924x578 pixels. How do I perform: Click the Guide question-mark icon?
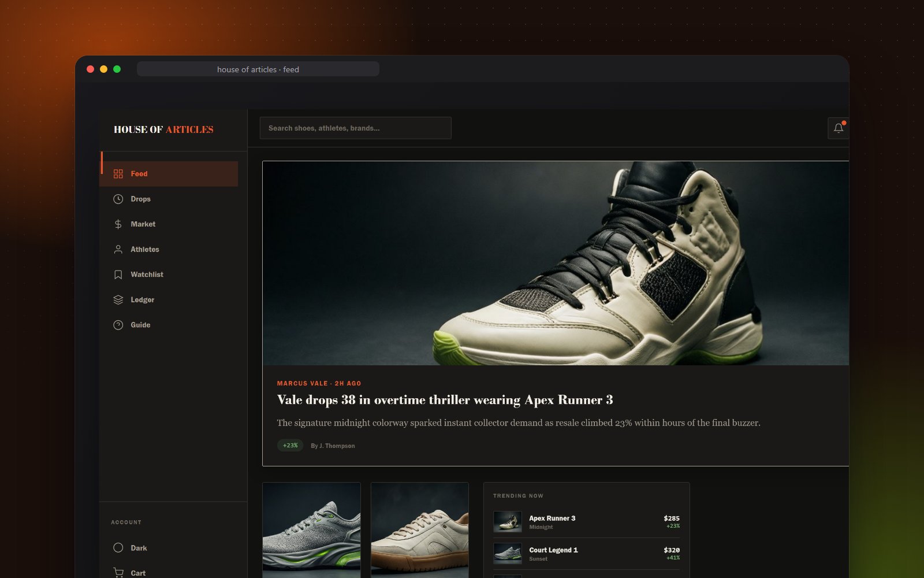(118, 325)
